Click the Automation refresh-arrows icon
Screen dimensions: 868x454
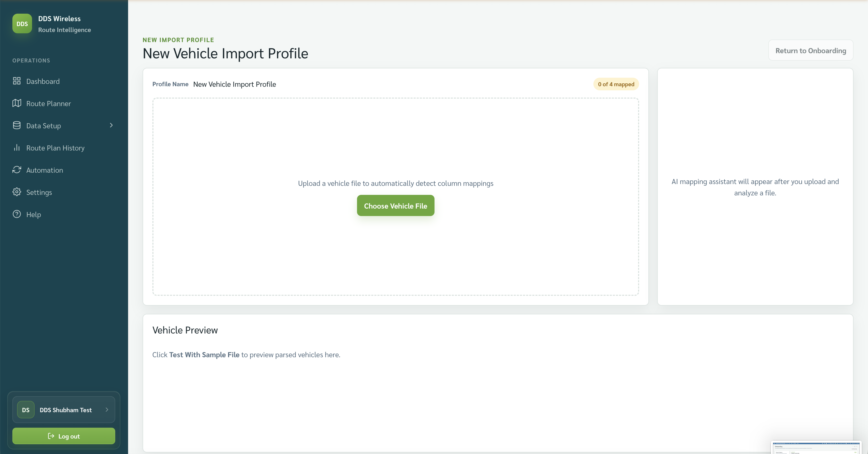(17, 170)
